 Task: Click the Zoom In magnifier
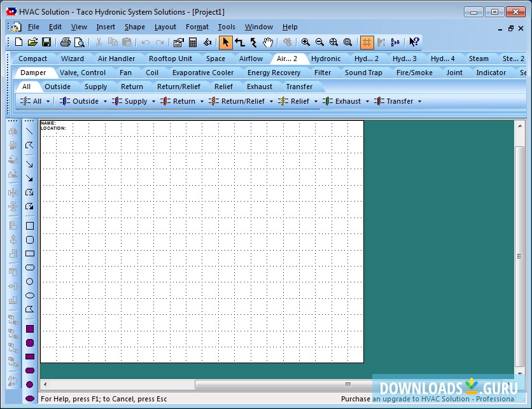(305, 42)
